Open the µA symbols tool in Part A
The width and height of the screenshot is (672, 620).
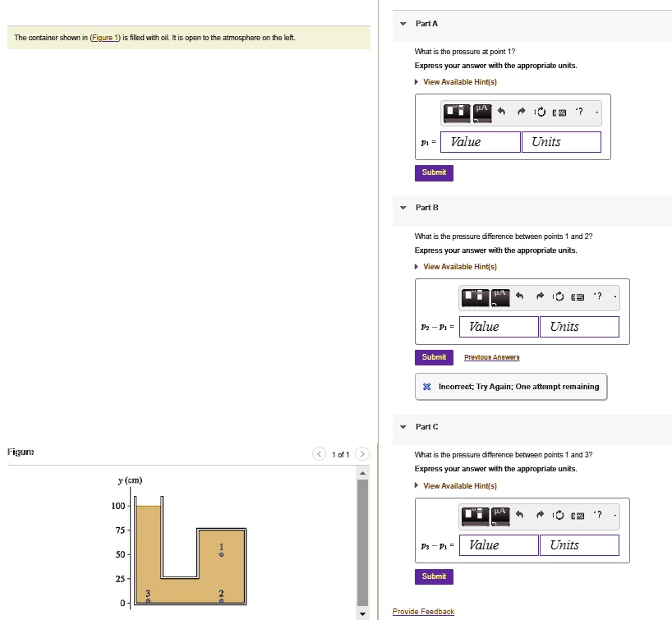point(482,113)
